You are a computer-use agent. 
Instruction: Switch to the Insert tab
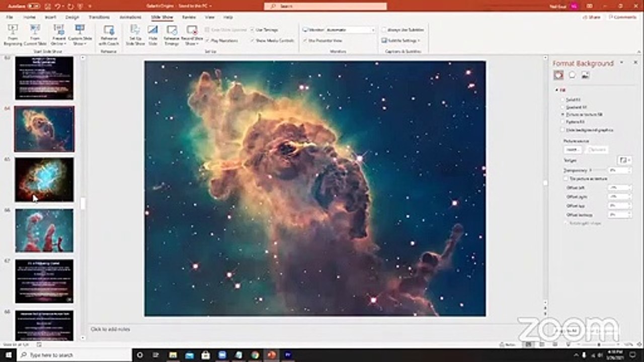point(50,17)
